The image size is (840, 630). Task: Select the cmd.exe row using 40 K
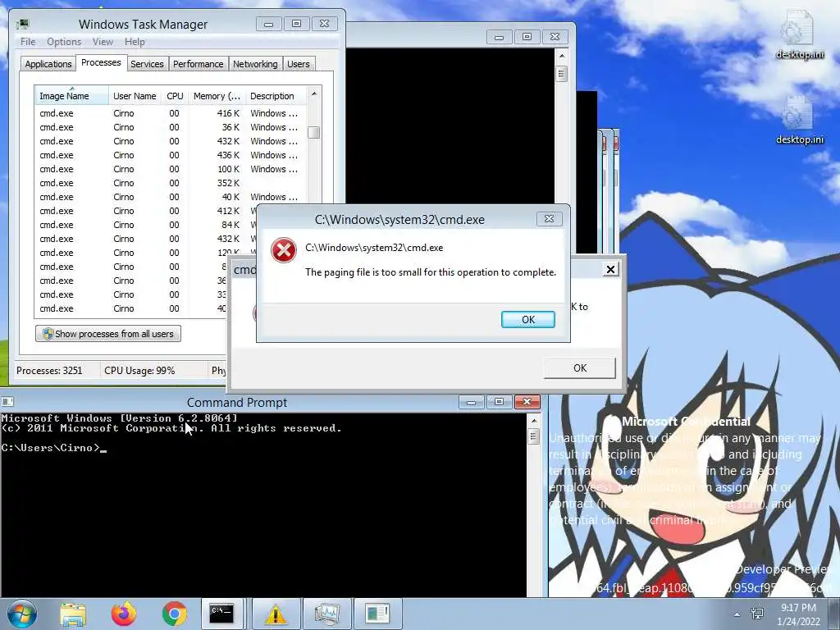tap(170, 197)
